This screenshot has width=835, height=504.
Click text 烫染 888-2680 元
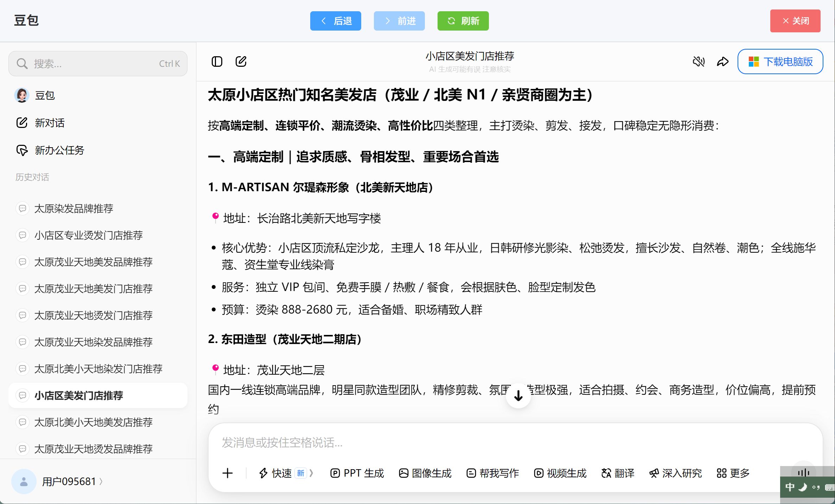[301, 310]
